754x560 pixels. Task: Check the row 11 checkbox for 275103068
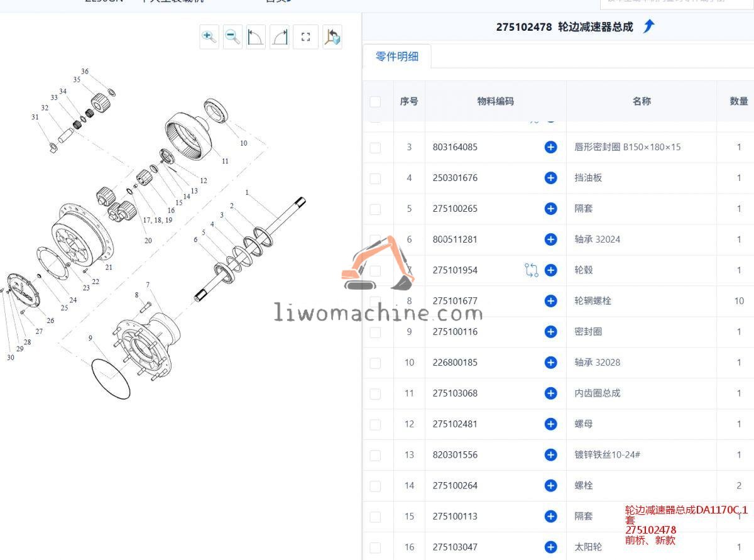click(375, 393)
